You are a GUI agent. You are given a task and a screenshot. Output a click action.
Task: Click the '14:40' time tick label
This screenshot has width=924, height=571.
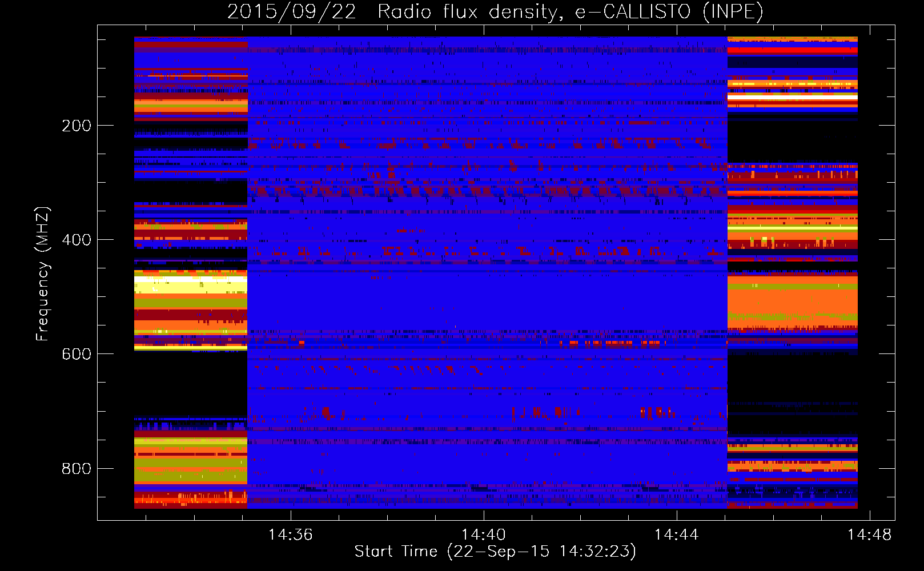click(x=484, y=534)
